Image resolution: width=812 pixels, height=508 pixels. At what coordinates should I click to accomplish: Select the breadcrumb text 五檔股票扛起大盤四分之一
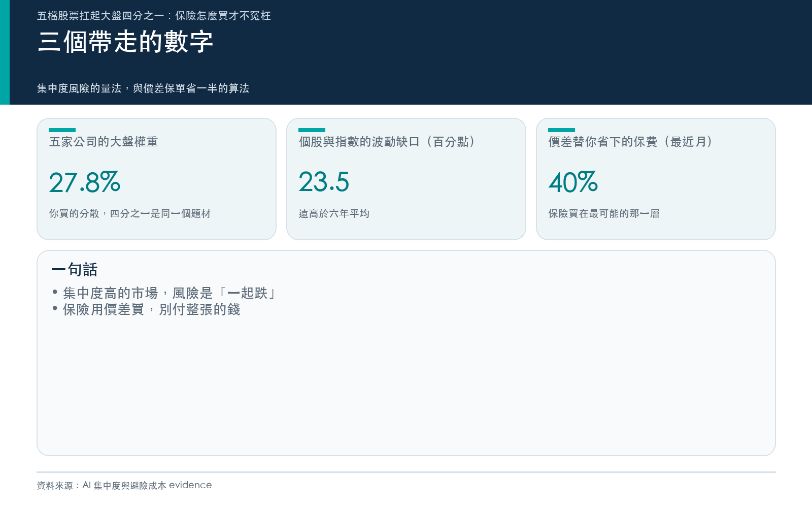coord(100,16)
